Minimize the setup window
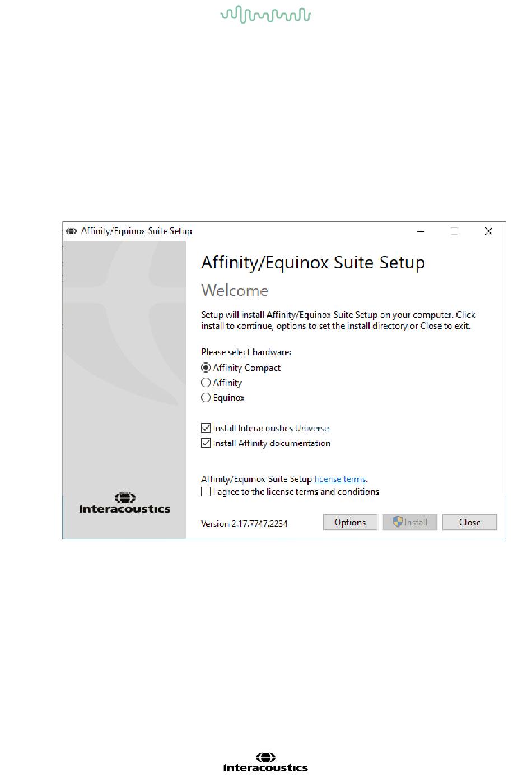532x777 pixels. pyautogui.click(x=421, y=231)
